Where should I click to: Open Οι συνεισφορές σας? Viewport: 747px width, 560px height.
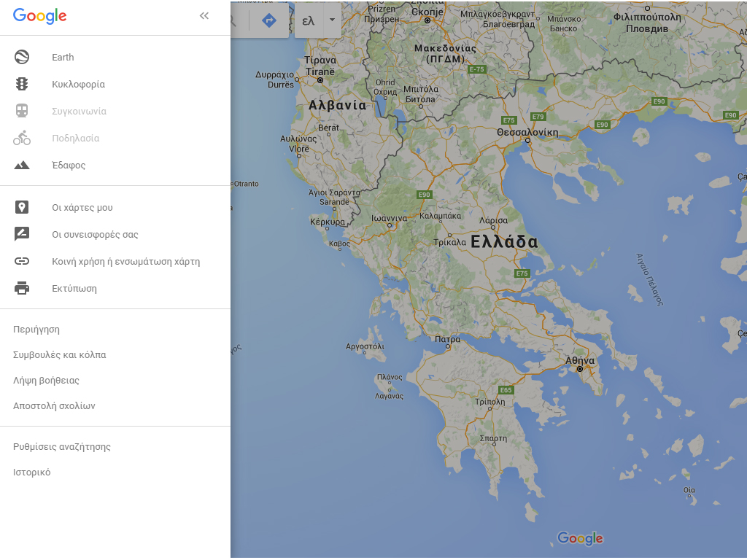click(x=96, y=234)
